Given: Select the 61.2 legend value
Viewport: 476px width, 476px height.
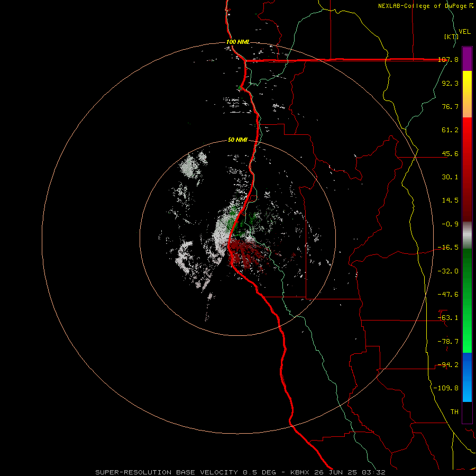Looking at the screenshot, I should click(x=450, y=130).
